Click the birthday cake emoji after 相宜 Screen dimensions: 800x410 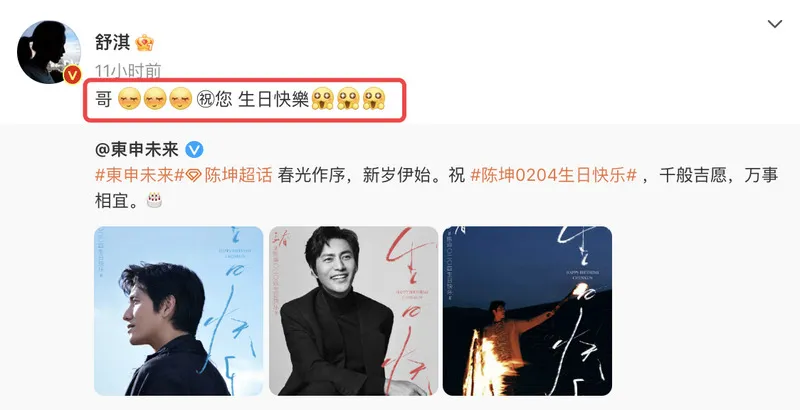pos(154,200)
